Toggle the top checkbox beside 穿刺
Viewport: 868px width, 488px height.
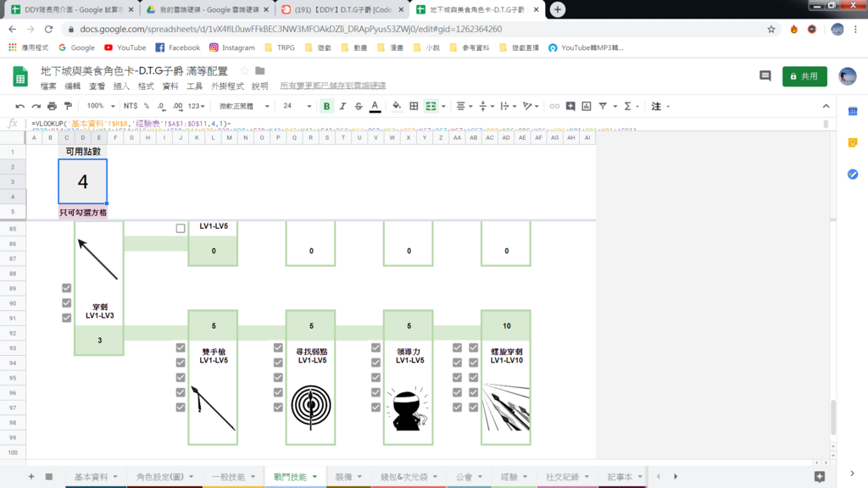(x=66, y=288)
